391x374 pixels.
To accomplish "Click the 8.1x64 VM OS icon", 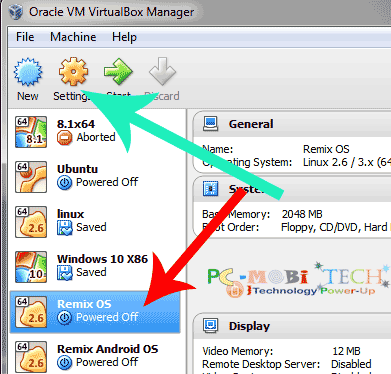I will [x=31, y=132].
